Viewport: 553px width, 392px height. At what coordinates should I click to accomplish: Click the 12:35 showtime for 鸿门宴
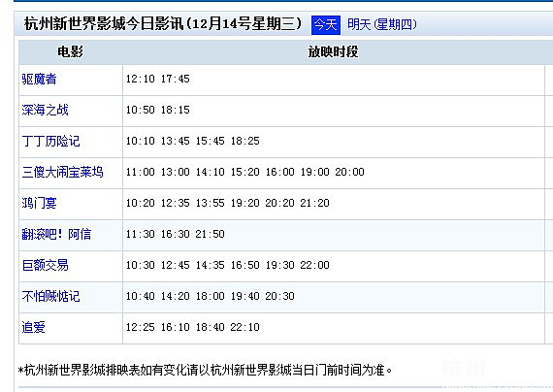[176, 203]
